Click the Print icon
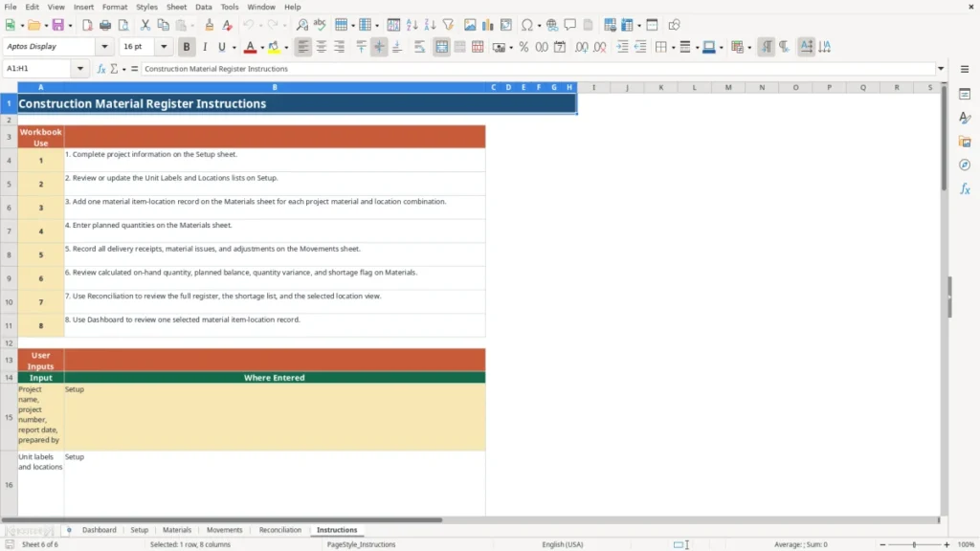980x551 pixels. (x=105, y=25)
